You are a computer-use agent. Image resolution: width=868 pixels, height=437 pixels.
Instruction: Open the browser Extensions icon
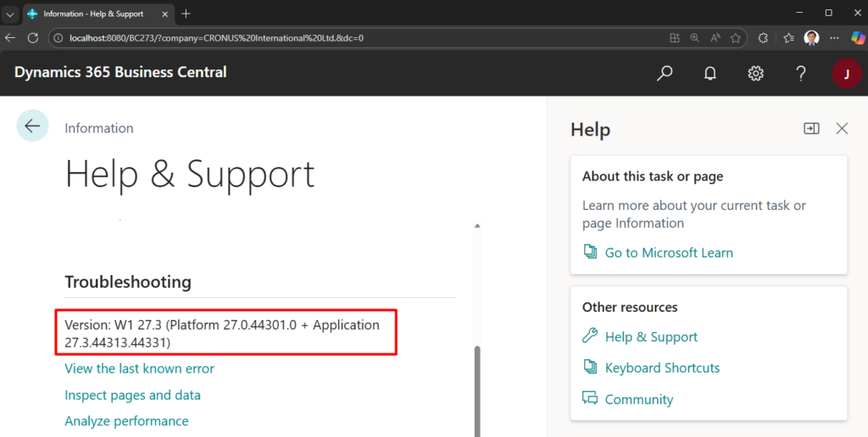click(x=763, y=38)
